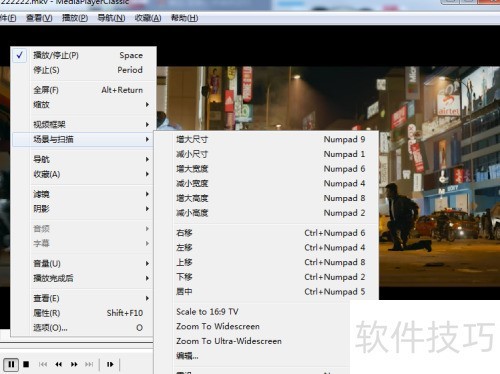
Task: Select 停止(S) in the context menu
Action: 83,70
